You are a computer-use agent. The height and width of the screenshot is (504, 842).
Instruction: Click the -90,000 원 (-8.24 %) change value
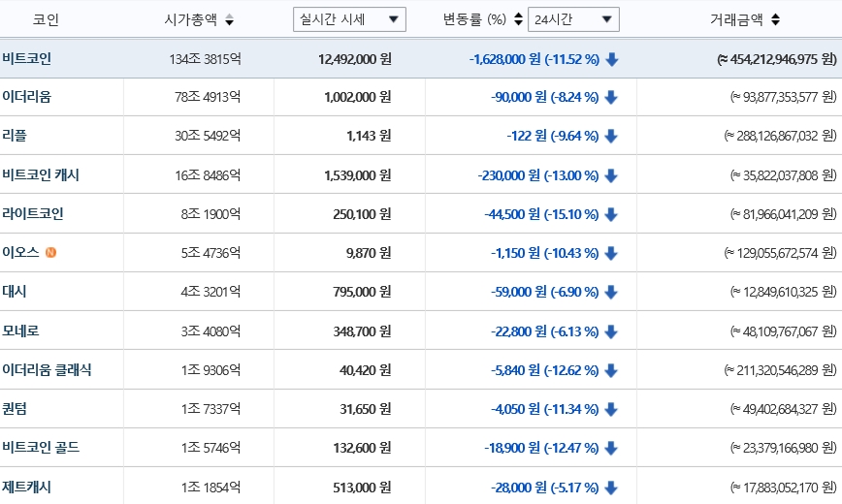pyautogui.click(x=545, y=97)
